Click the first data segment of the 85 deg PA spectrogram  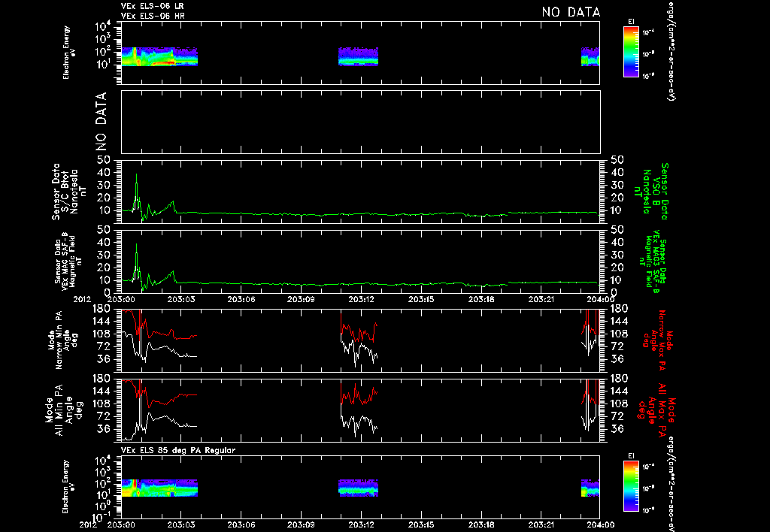159,488
